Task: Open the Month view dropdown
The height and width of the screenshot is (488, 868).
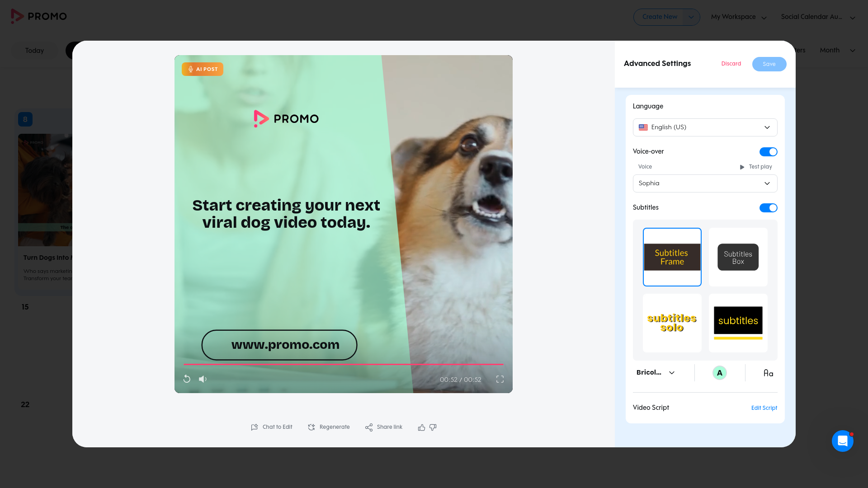Action: [x=837, y=50]
